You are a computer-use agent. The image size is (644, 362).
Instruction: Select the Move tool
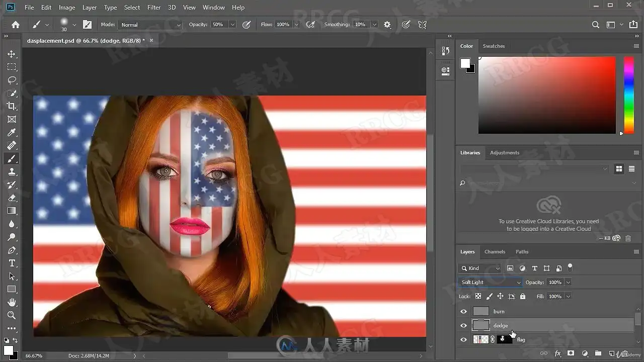coord(12,54)
